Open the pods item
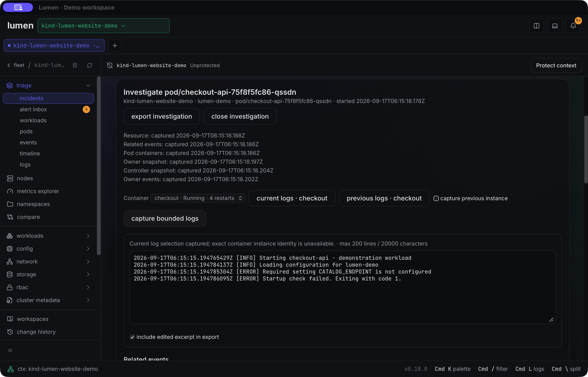 pos(48,131)
